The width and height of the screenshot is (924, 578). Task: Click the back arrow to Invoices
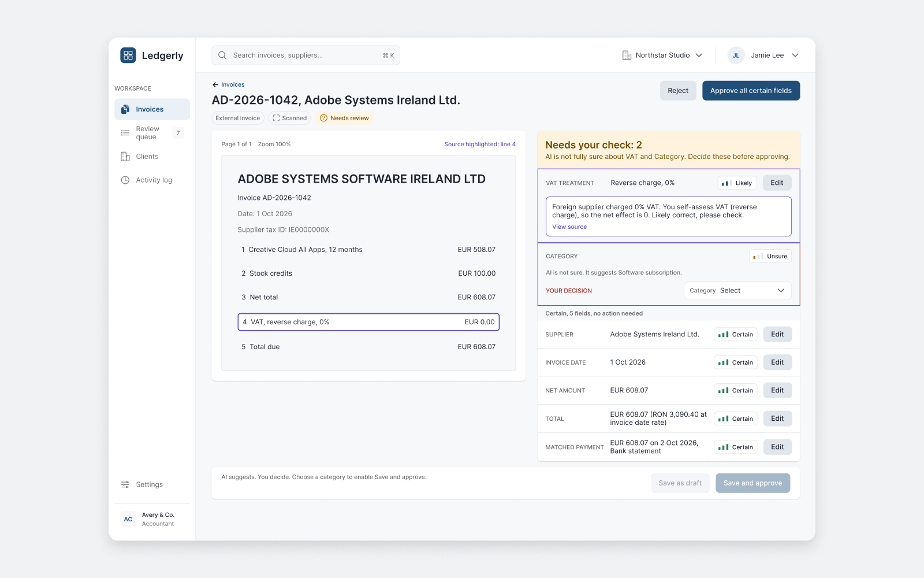tap(215, 85)
